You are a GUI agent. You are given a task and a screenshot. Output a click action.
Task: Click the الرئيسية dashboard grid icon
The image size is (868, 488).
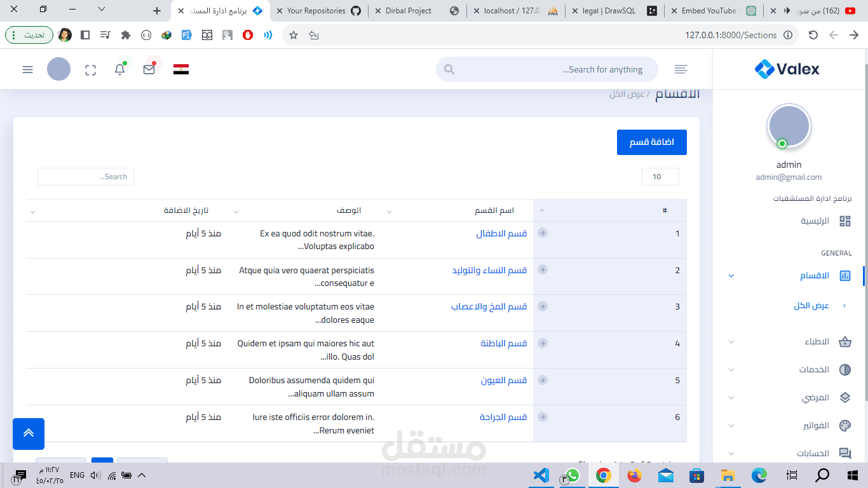[x=845, y=221]
